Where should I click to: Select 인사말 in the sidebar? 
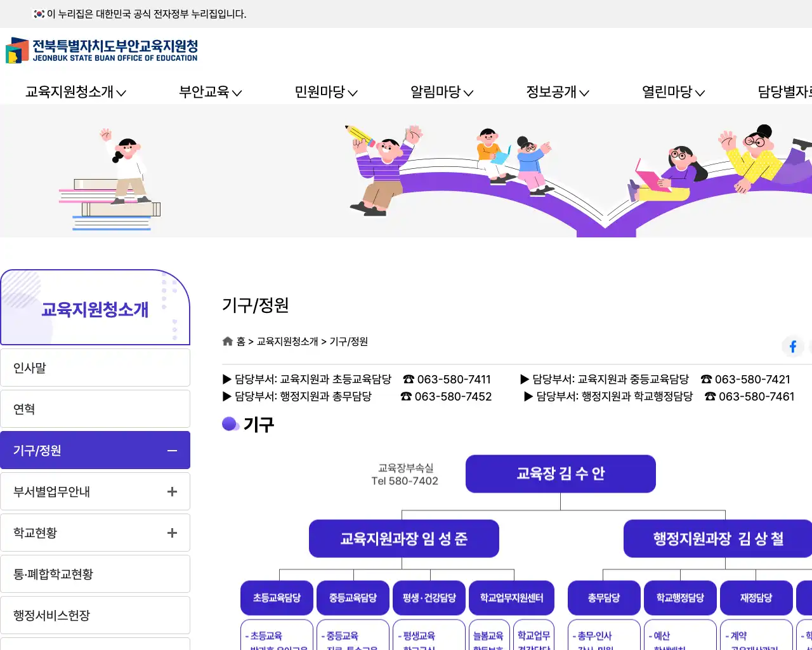tap(95, 368)
